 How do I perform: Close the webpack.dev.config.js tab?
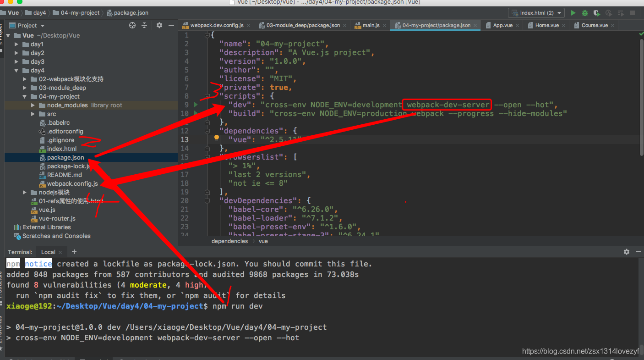[248, 25]
